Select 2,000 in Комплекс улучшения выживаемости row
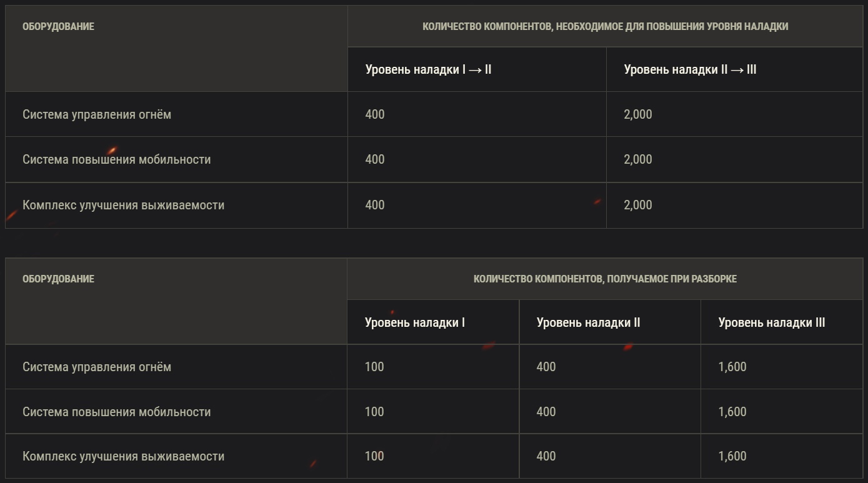This screenshot has height=483, width=868. pyautogui.click(x=637, y=205)
